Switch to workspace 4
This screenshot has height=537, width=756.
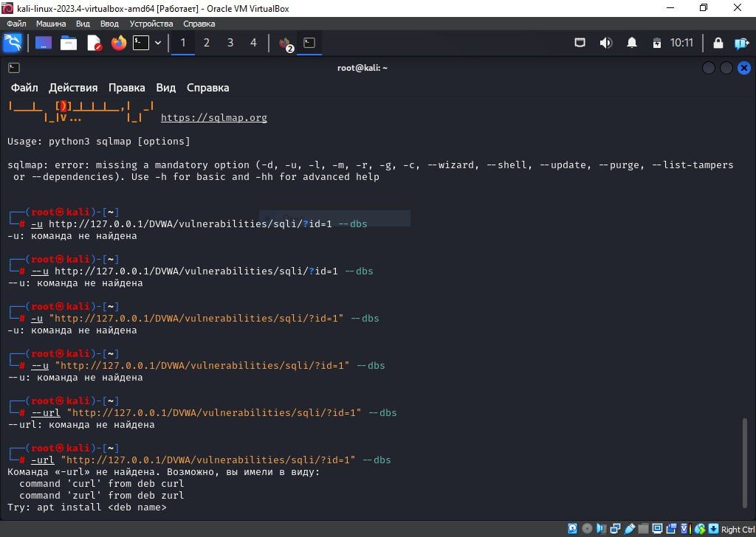pyautogui.click(x=254, y=43)
